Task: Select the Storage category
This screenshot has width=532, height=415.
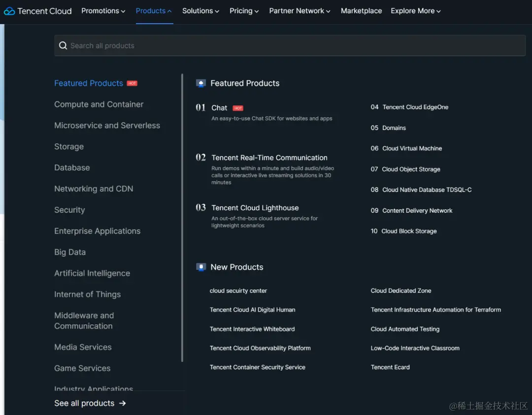Action: [69, 147]
